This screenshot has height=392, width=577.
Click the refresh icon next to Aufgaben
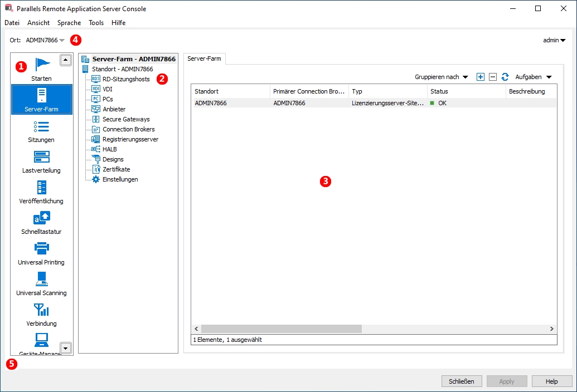click(505, 77)
